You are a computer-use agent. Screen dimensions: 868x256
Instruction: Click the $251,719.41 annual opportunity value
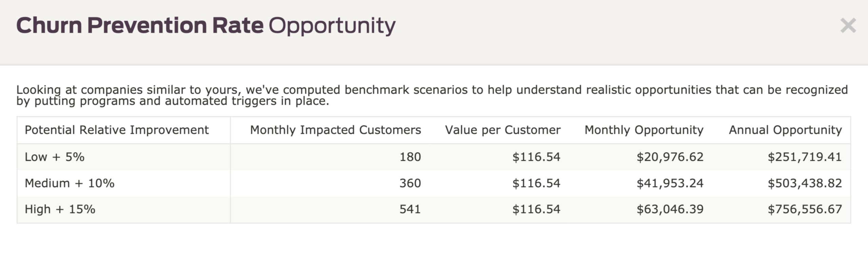coord(805,157)
